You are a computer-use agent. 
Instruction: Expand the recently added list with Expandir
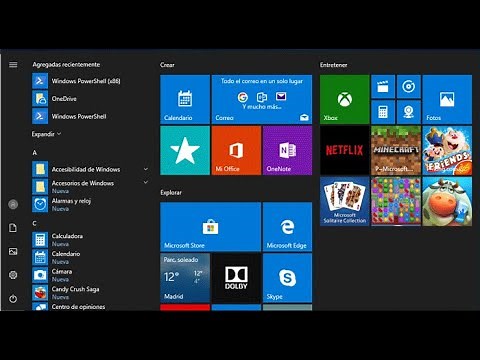click(x=46, y=134)
